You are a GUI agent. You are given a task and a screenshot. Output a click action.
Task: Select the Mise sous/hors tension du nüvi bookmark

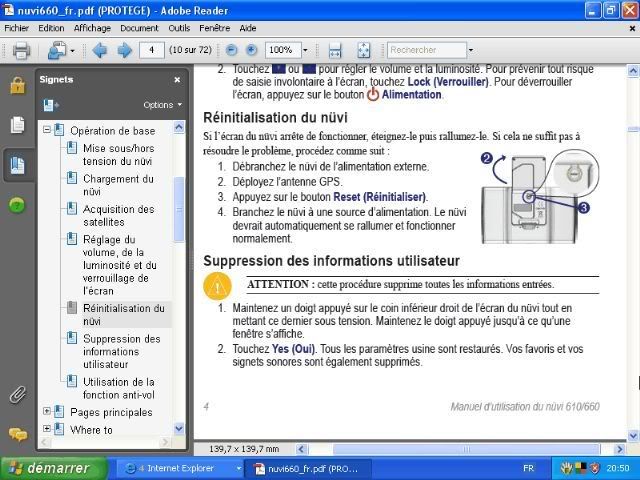tap(118, 155)
